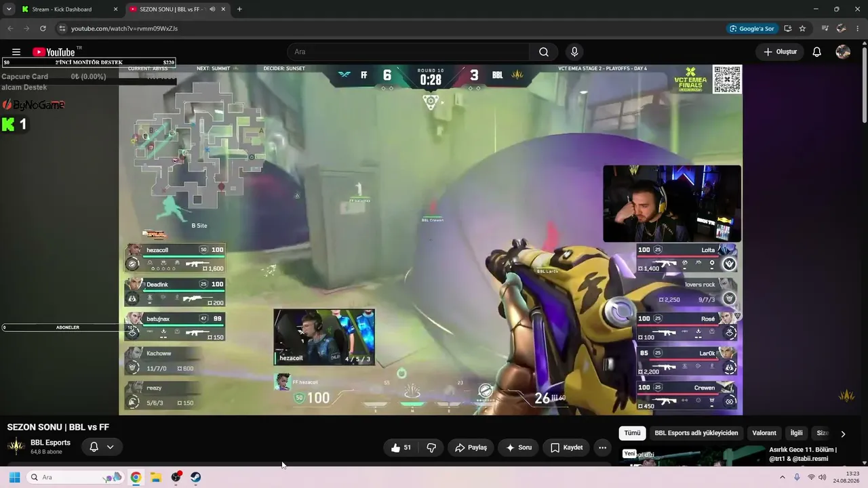The height and width of the screenshot is (488, 868).
Task: Open File Explorer from the taskbar
Action: 155,477
